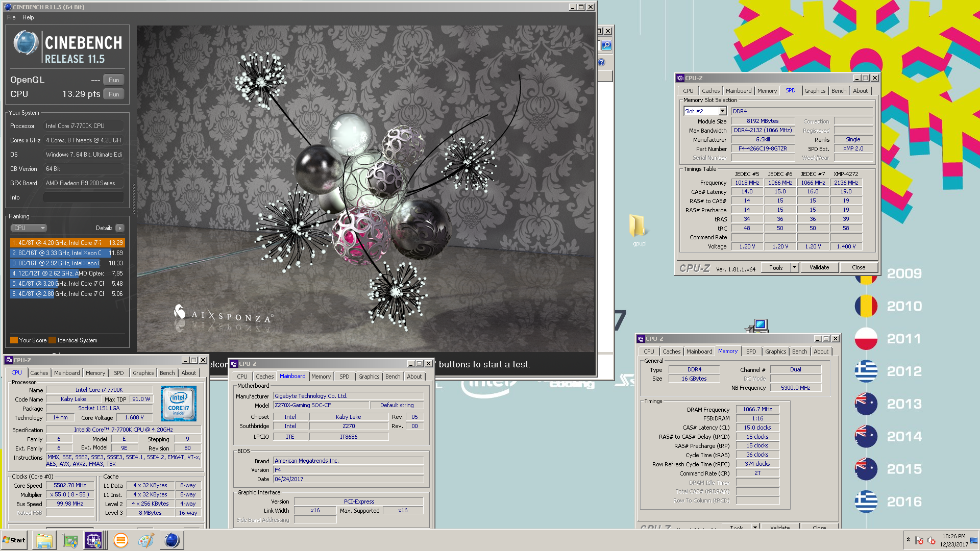The height and width of the screenshot is (551, 980).
Task: Open Windows Explorer from the taskbar
Action: (44, 540)
